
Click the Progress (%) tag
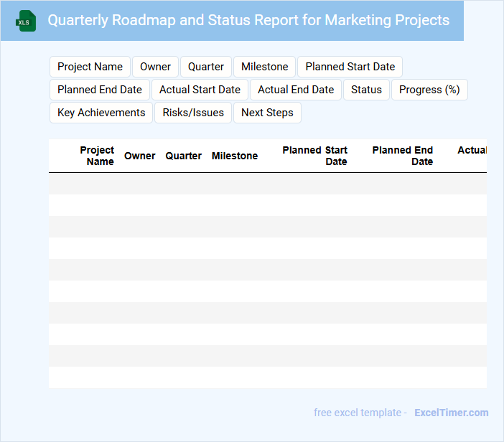429,90
